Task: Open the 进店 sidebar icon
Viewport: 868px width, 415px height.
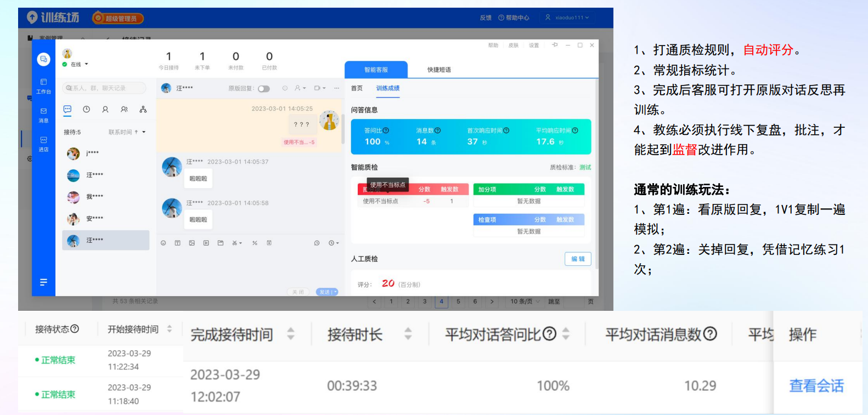Action: pyautogui.click(x=43, y=144)
